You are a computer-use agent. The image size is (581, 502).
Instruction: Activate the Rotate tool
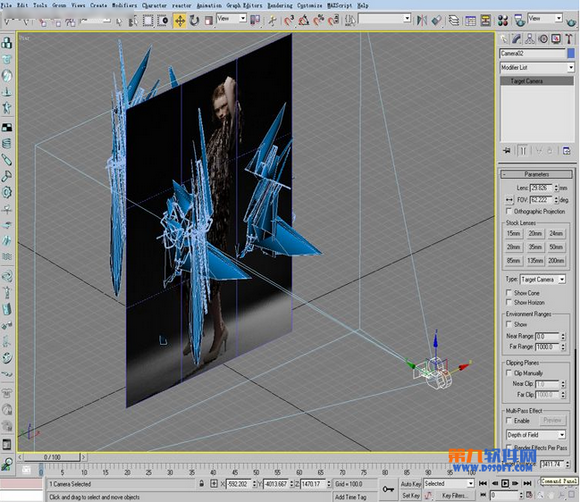point(194,20)
